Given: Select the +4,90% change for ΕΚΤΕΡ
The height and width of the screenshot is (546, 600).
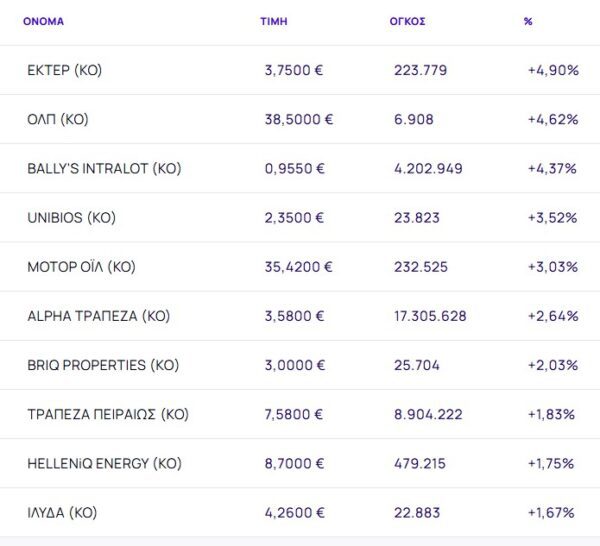Looking at the screenshot, I should tap(552, 71).
